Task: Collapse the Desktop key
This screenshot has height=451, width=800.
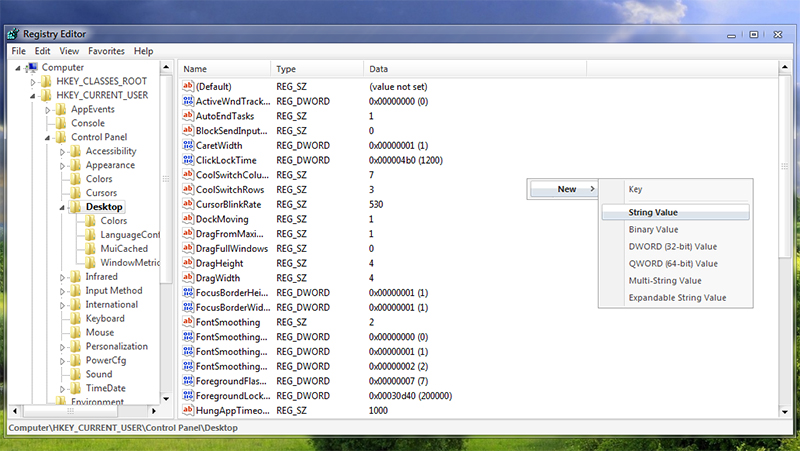Action: tap(62, 208)
